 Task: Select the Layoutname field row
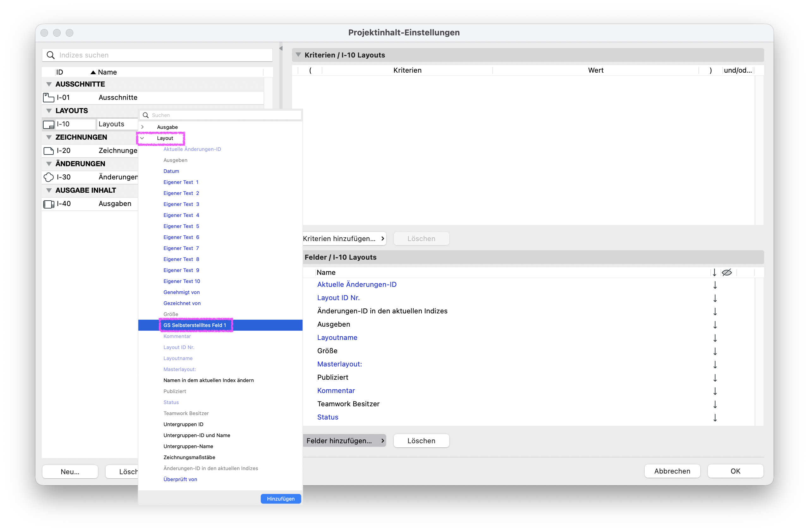[529, 338]
